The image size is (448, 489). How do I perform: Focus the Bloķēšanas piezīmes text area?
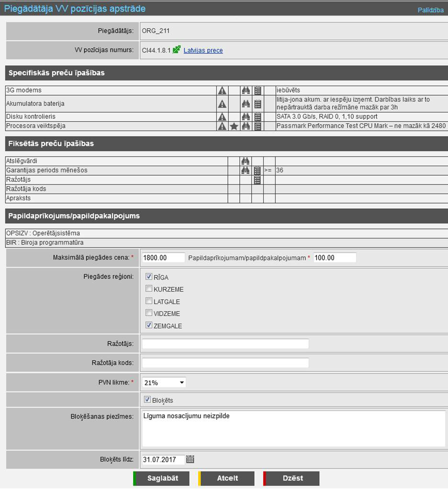point(293,428)
